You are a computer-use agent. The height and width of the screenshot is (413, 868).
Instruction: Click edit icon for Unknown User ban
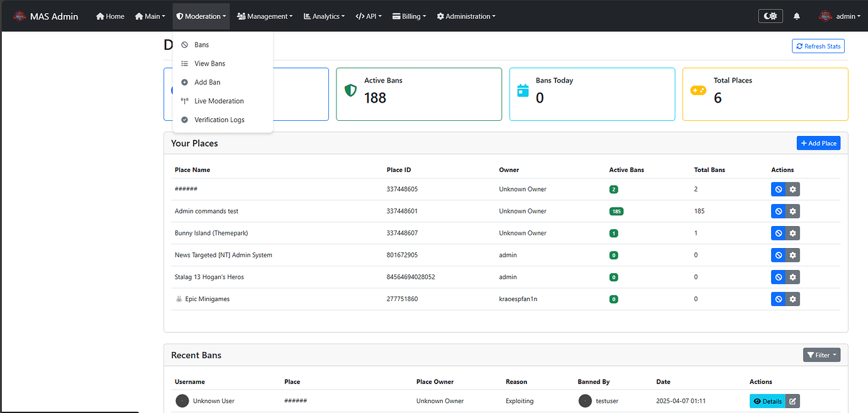[793, 401]
